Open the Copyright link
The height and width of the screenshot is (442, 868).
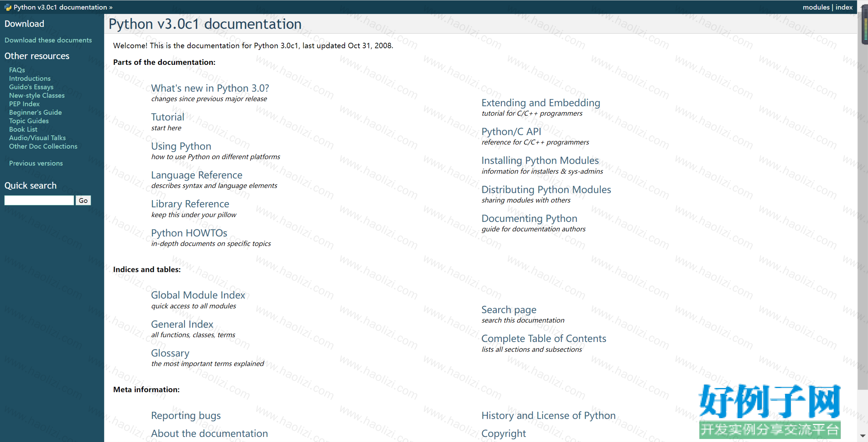[x=504, y=433]
